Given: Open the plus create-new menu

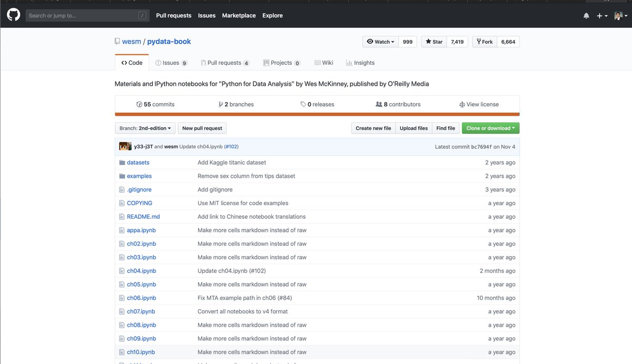Looking at the screenshot, I should [x=602, y=16].
